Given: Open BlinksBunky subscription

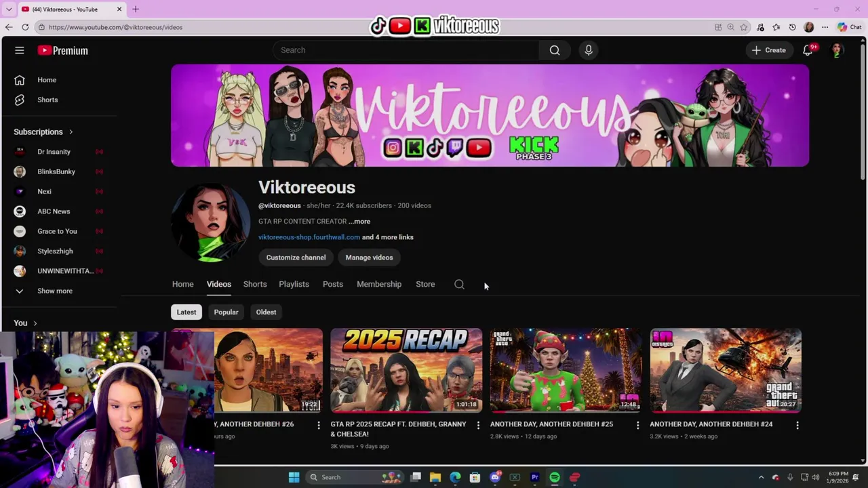Looking at the screenshot, I should pos(56,171).
